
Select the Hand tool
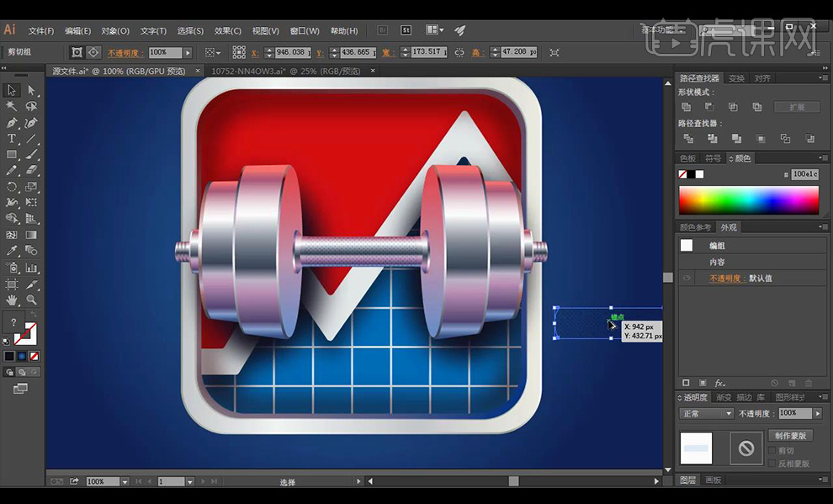(11, 300)
